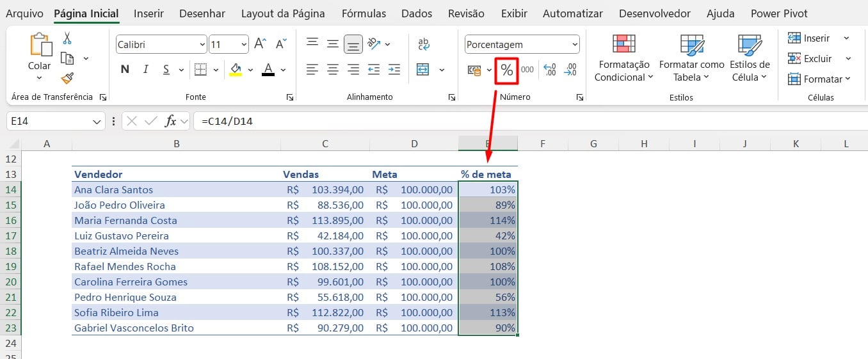The image size is (868, 359).
Task: Open the Inserir ribbon tab
Action: [x=149, y=13]
